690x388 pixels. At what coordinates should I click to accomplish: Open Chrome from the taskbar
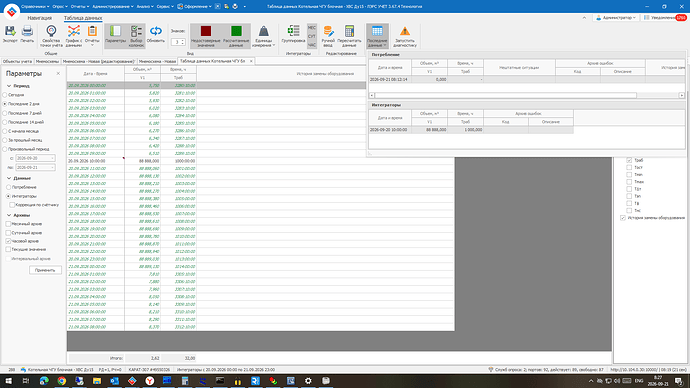click(x=62, y=381)
